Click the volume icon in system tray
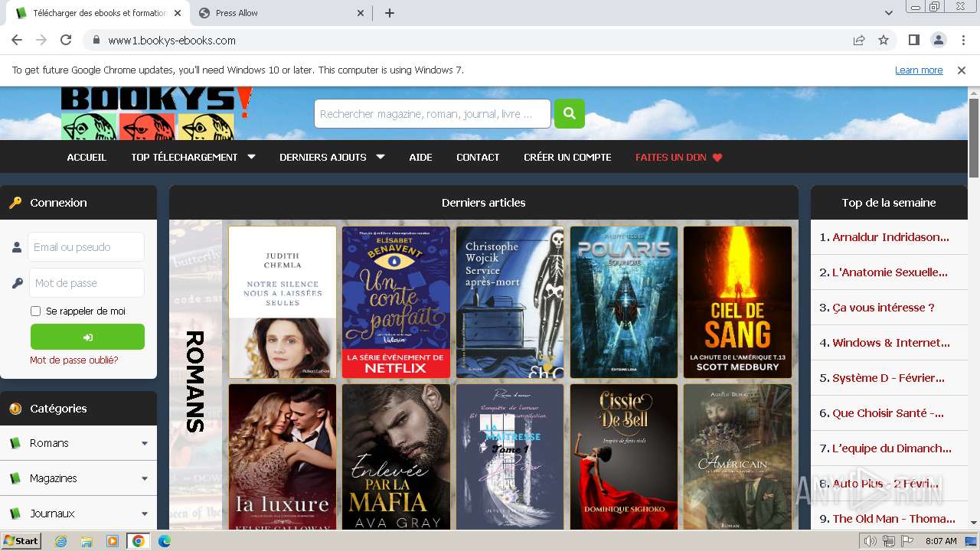 coord(871,541)
